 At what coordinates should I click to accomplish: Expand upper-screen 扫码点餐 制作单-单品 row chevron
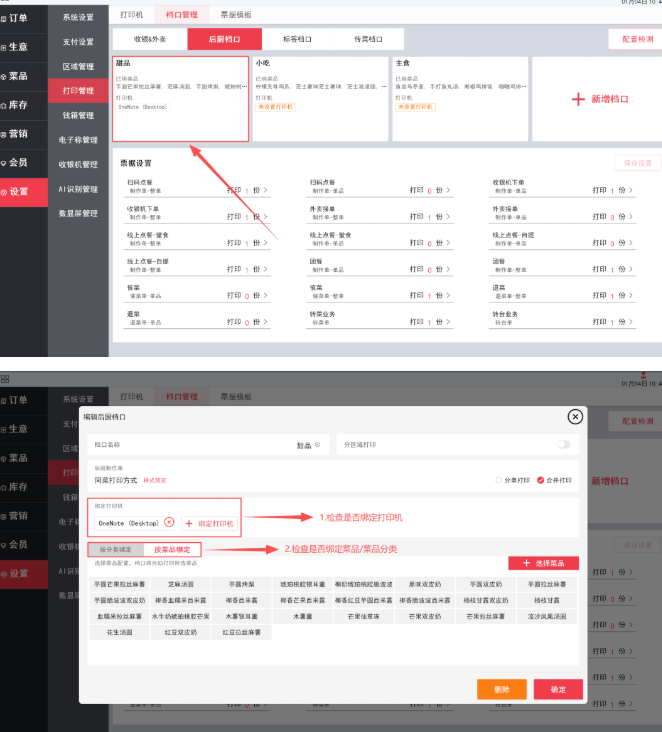tap(448, 190)
